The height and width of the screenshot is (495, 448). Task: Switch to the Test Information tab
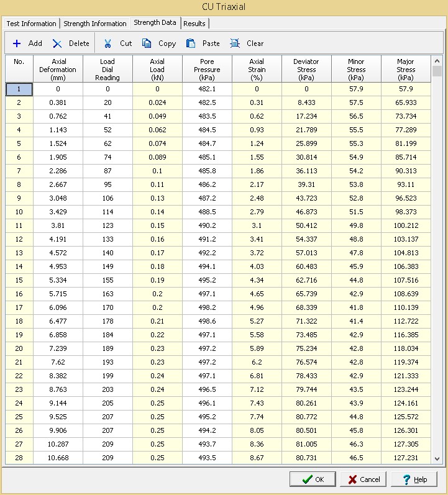[31, 24]
